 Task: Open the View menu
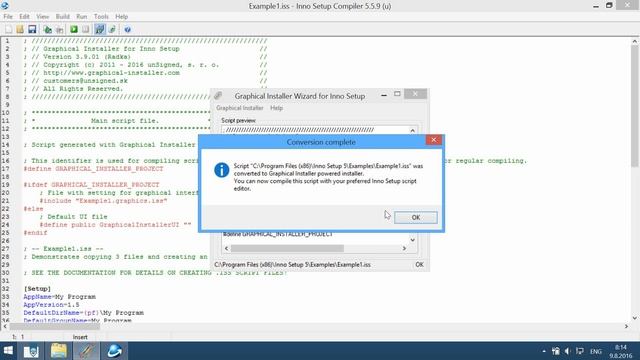(42, 17)
